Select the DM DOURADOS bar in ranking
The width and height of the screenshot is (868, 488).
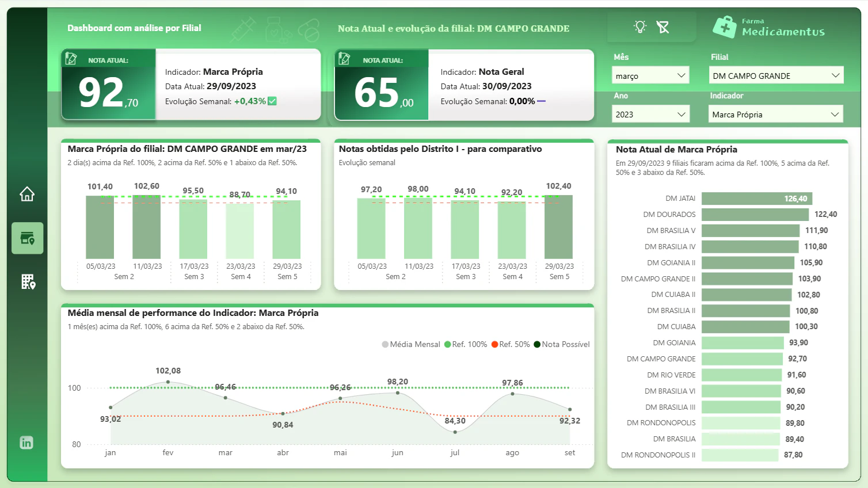pyautogui.click(x=755, y=215)
